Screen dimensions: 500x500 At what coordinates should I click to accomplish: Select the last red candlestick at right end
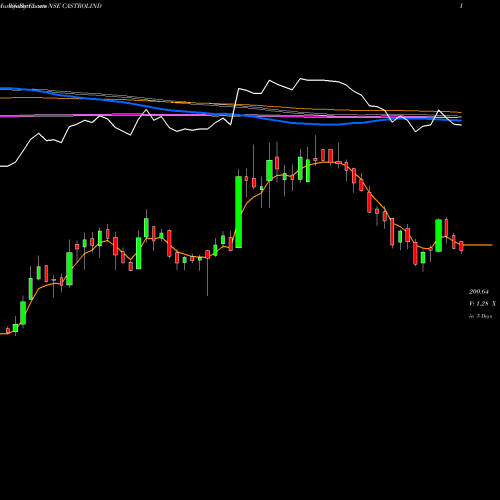(461, 246)
